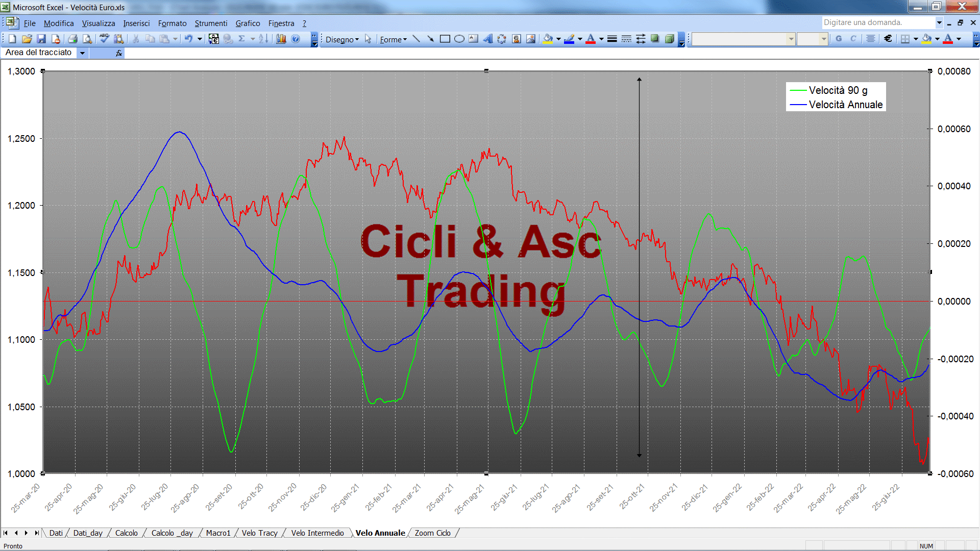
Task: Select the Arrow drawing tool
Action: click(431, 39)
